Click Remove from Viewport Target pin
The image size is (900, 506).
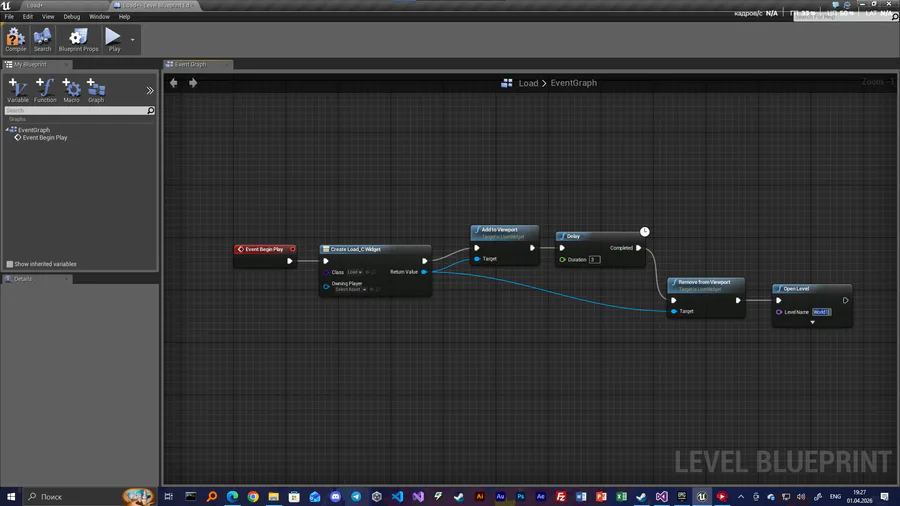pos(674,311)
